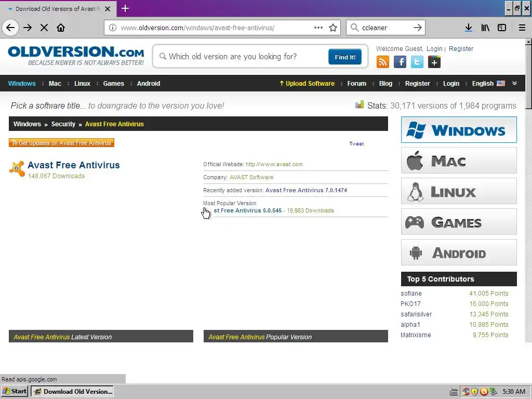
Task: Open the Mac nav menu item
Action: (x=55, y=84)
